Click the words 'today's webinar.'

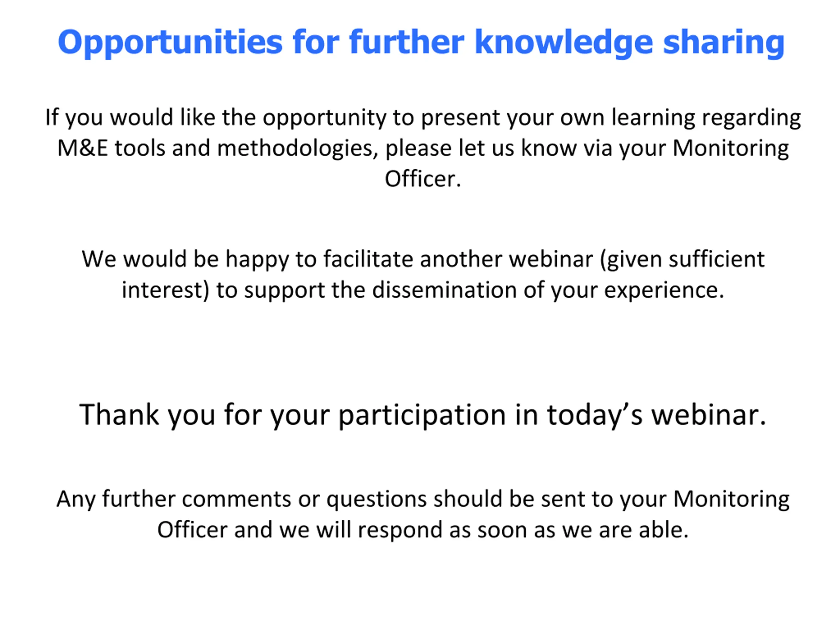click(x=657, y=415)
